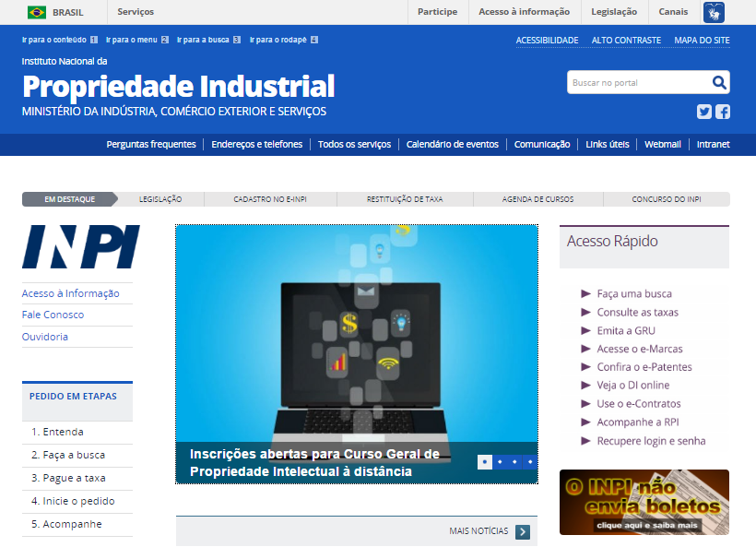This screenshot has width=756, height=559.
Task: Switch to the Legislação highlight tab
Action: coord(160,199)
